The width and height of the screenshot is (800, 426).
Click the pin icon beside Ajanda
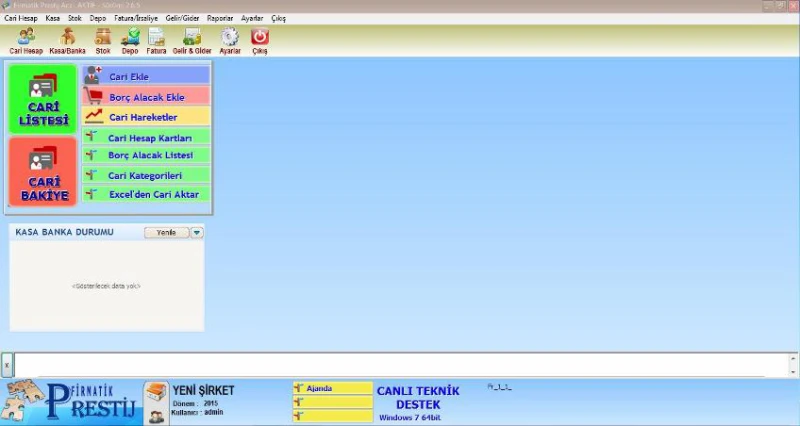299,388
